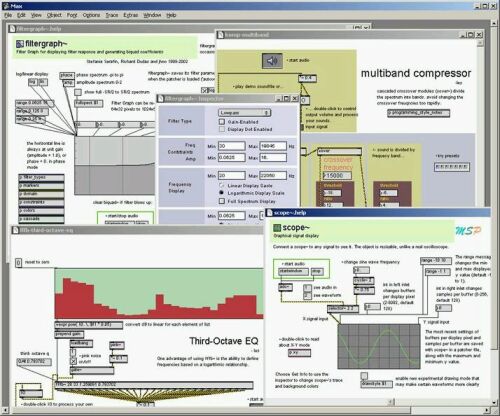The height and width of the screenshot is (416, 500).
Task: Click the oscilloscope display showing the sine wave
Action: point(379,346)
